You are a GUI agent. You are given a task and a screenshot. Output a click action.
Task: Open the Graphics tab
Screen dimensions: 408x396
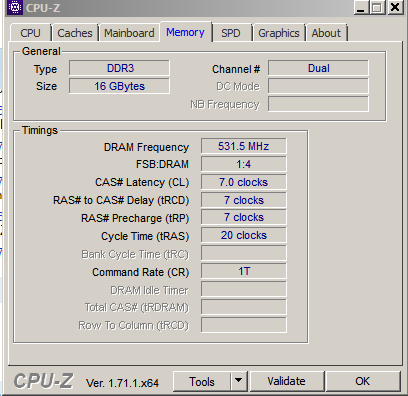pyautogui.click(x=279, y=33)
